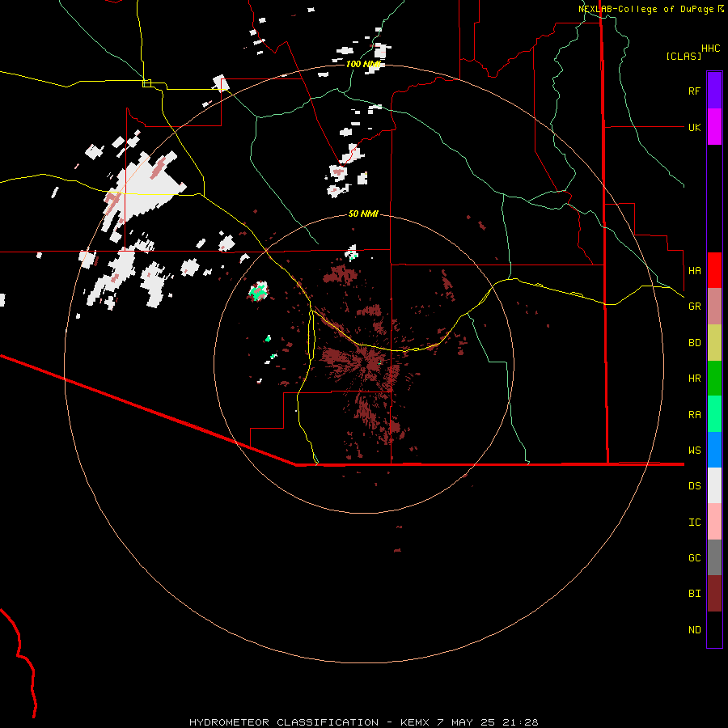
Task: Click the HA red legend swatch
Action: click(714, 270)
